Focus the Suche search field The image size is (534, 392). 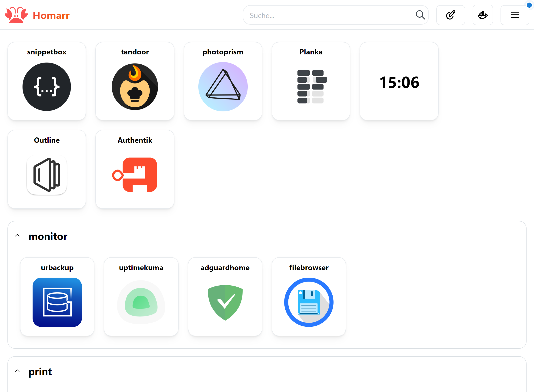[x=336, y=15]
